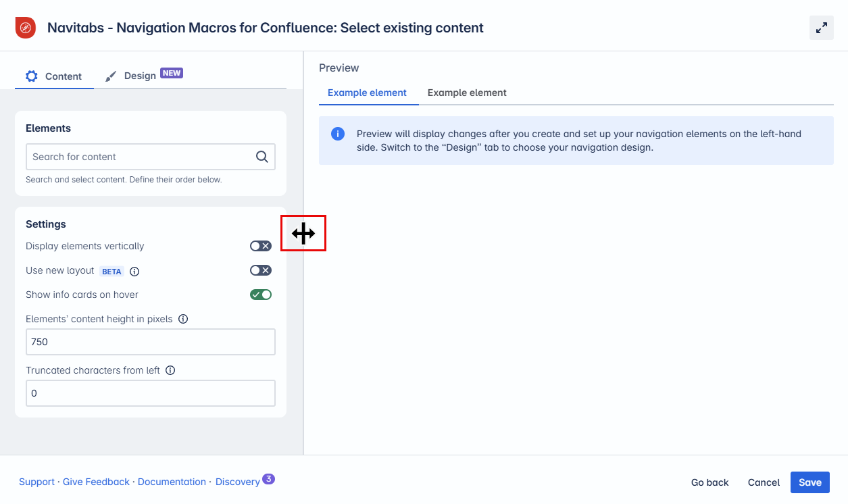Click the Discovery notification badge
The width and height of the screenshot is (848, 504).
click(268, 479)
